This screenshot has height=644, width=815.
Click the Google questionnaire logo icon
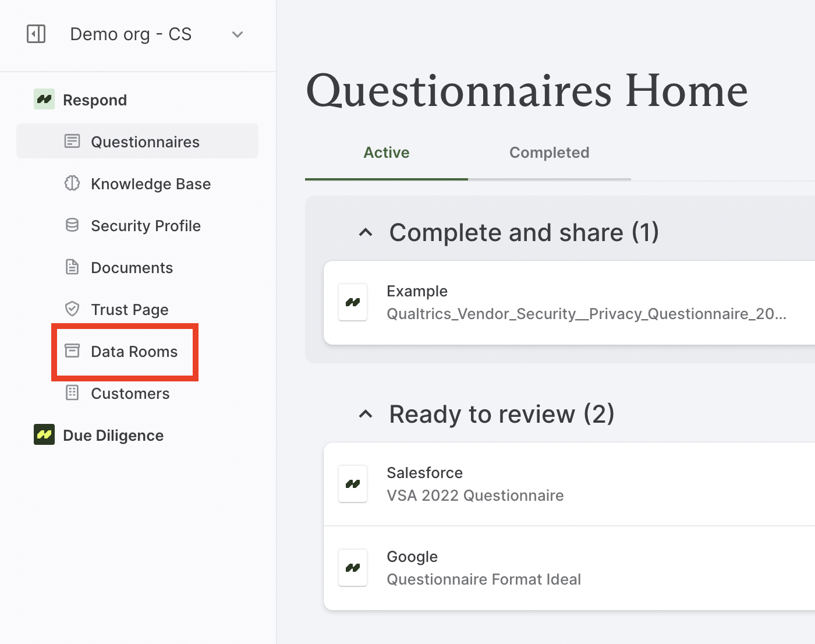[353, 568]
